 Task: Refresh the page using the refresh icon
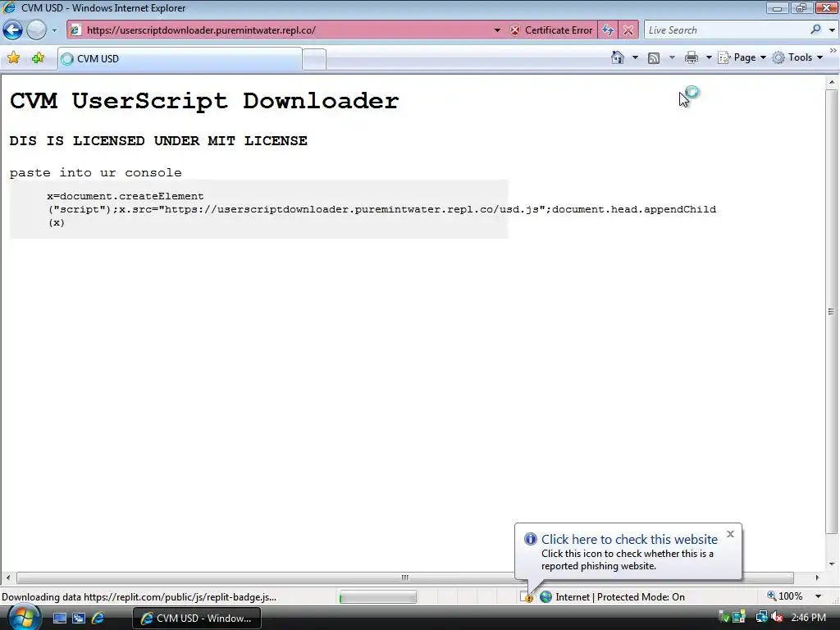[608, 30]
